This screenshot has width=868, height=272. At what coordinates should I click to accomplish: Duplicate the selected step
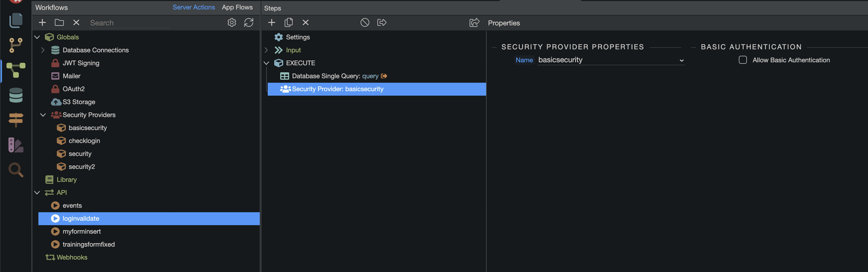(288, 23)
